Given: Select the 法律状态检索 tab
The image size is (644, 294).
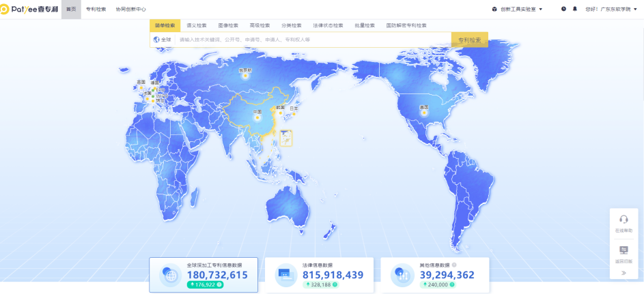Looking at the screenshot, I should [x=328, y=25].
